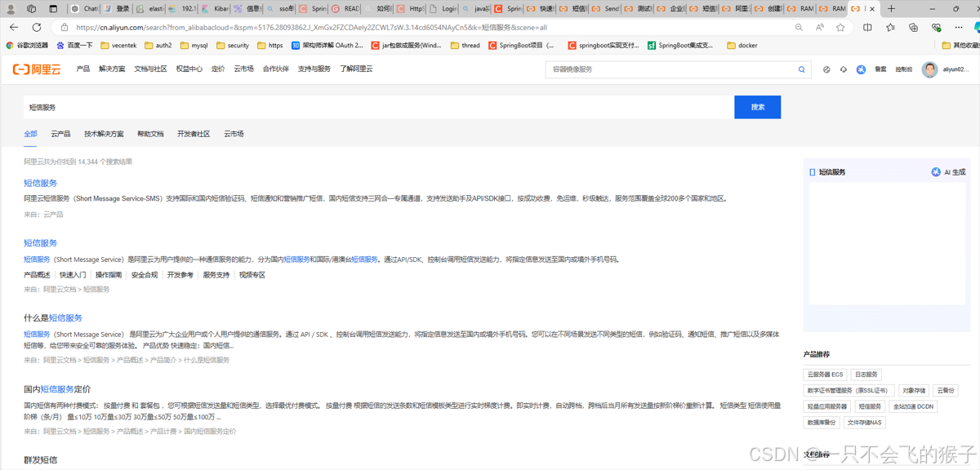Add page to favorites with star icon
Viewport: 980px width, 470px height.
click(x=840, y=27)
